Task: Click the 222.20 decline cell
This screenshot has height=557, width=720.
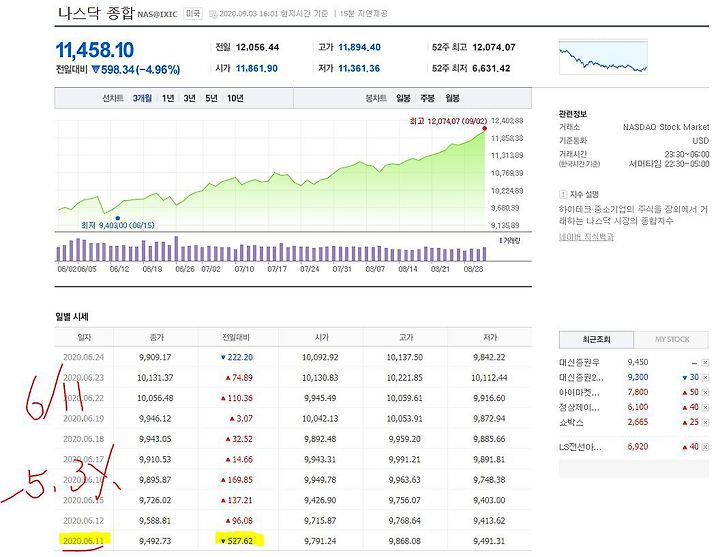Action: tap(236, 357)
